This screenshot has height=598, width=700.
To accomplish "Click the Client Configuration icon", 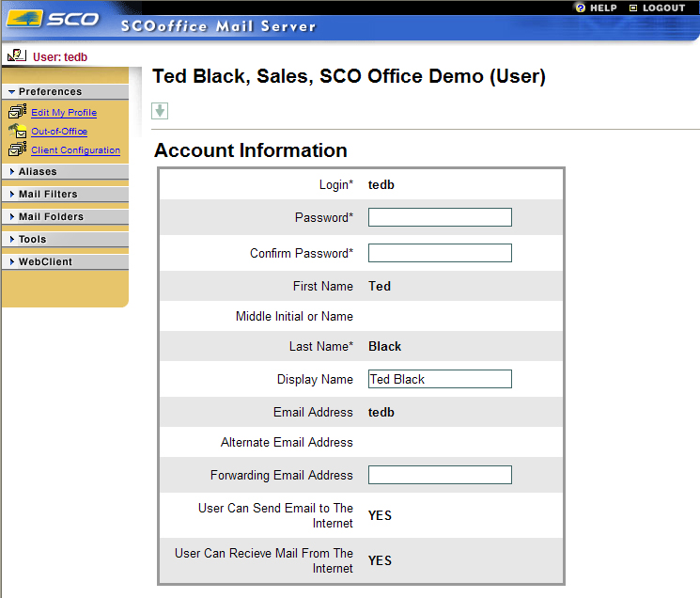I will click(17, 150).
